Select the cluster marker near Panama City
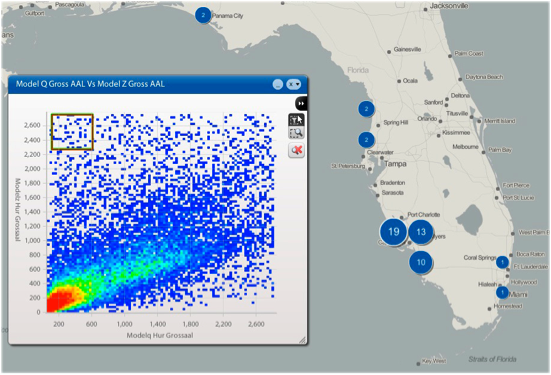Screen dimensions: 551x375 [x=203, y=15]
